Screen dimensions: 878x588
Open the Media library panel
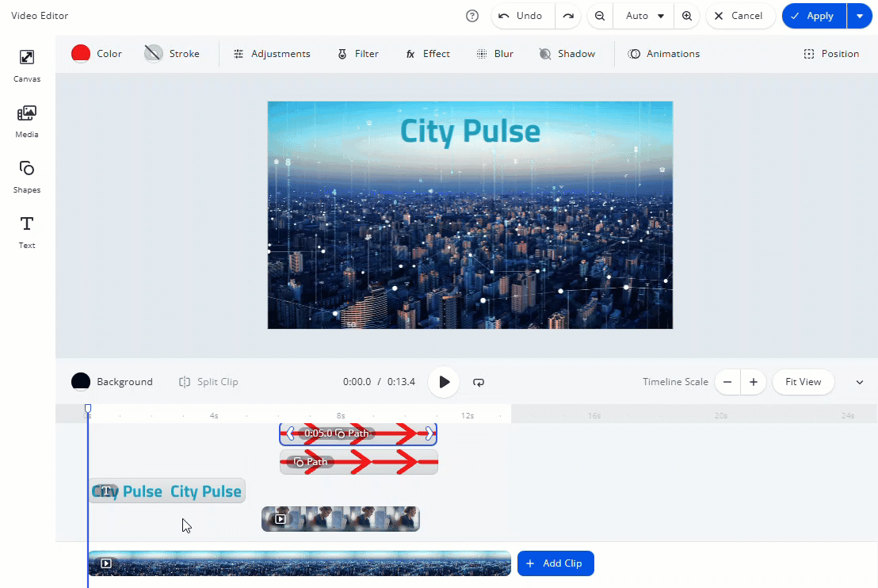[27, 120]
